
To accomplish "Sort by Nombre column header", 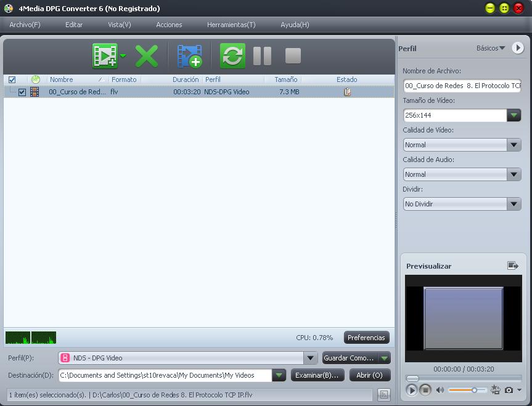I will tap(62, 79).
